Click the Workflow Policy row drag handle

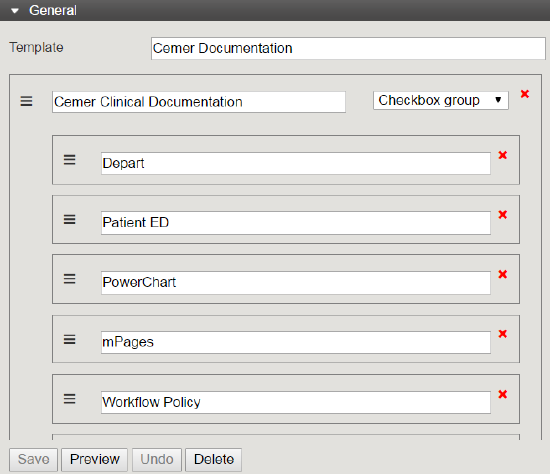coord(69,399)
